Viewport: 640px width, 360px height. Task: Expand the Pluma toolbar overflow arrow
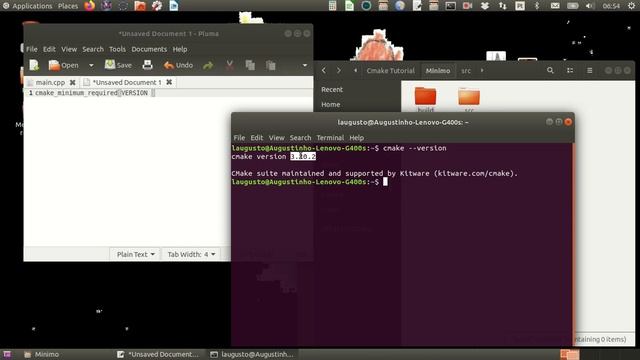click(x=304, y=65)
